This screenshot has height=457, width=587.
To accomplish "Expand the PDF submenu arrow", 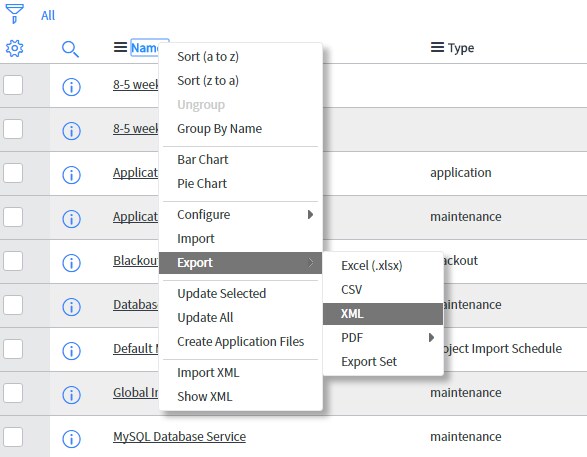I will (431, 338).
